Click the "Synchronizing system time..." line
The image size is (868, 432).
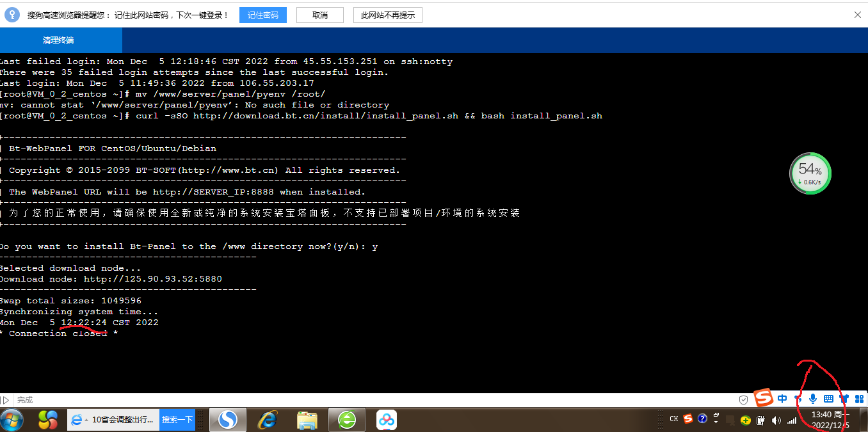point(79,312)
